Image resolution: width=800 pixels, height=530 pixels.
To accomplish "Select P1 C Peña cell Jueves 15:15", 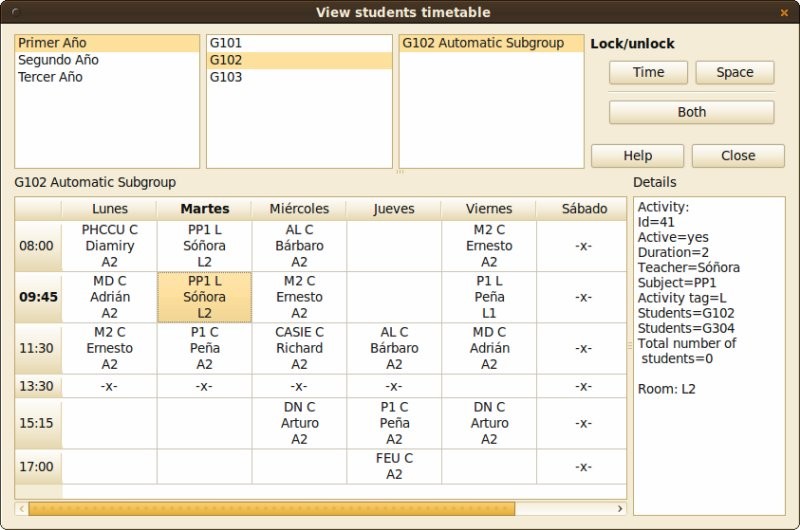I will pyautogui.click(x=394, y=423).
